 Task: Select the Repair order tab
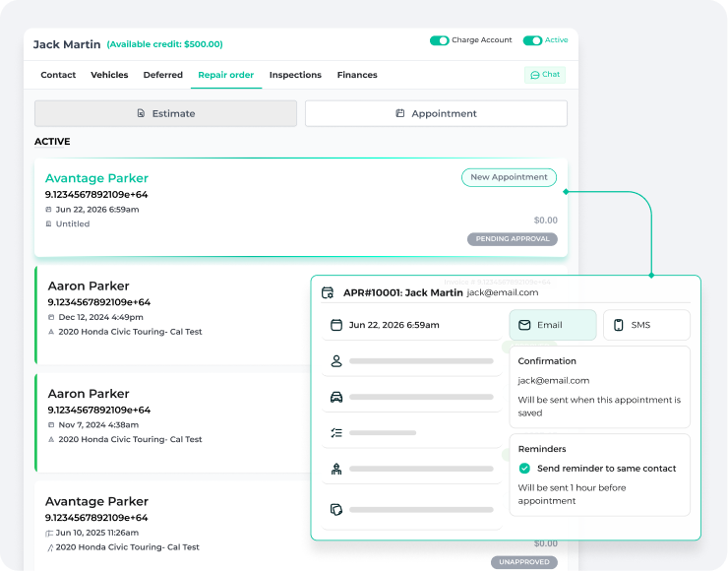226,75
